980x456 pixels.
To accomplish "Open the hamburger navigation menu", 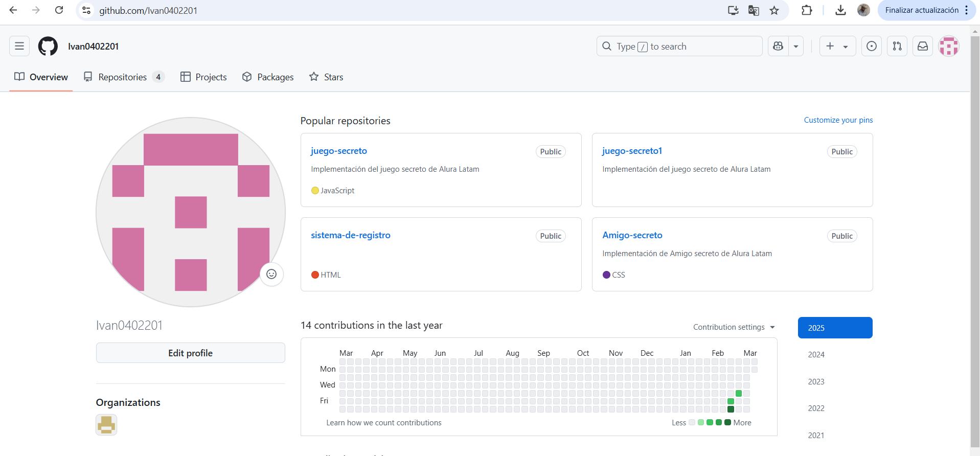I will pyautogui.click(x=19, y=46).
